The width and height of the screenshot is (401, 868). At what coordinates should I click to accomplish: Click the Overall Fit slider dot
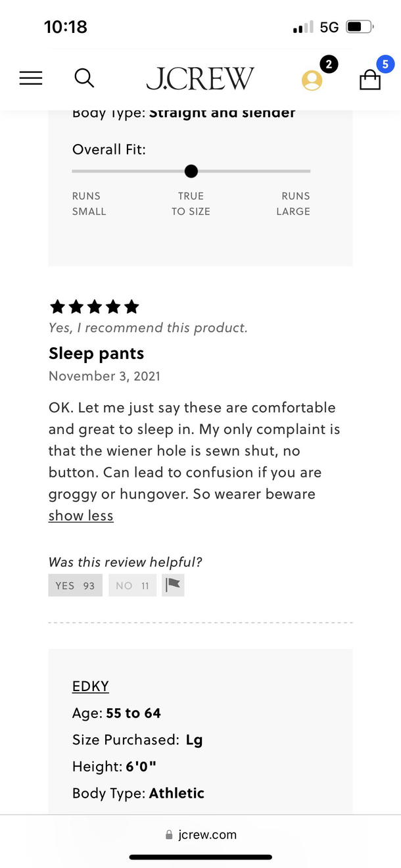191,171
